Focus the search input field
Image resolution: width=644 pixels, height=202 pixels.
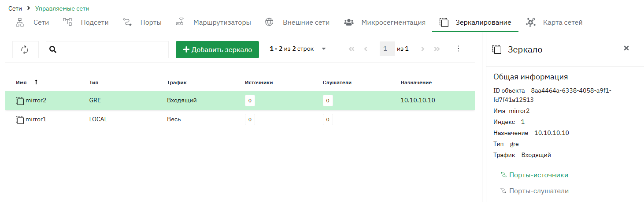[107, 50]
